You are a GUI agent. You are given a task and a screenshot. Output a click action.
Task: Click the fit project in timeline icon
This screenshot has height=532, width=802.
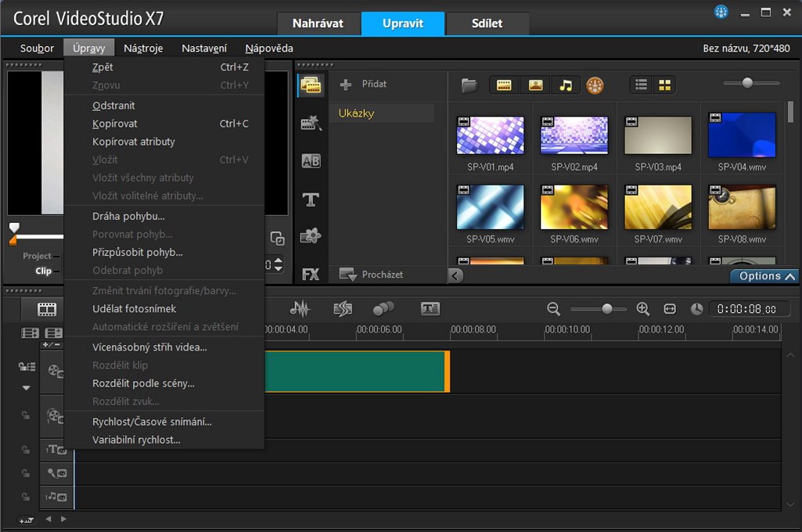pyautogui.click(x=669, y=309)
